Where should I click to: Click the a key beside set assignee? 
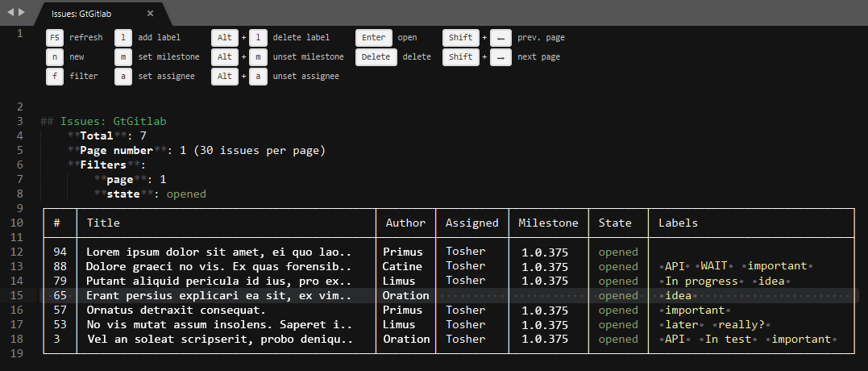[123, 77]
